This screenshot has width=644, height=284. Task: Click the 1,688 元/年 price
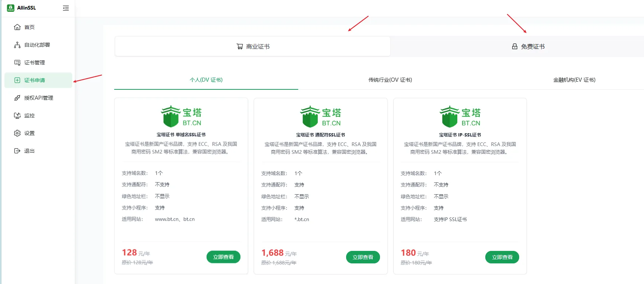coord(279,253)
